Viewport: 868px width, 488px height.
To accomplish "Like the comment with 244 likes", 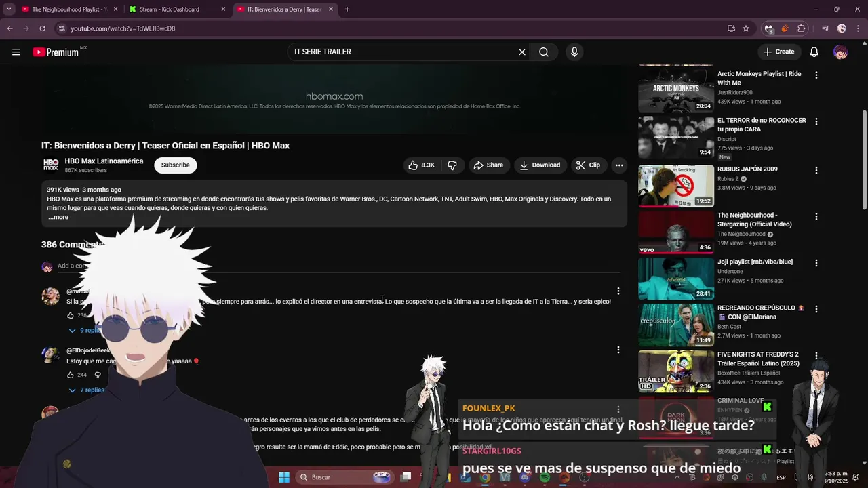I will point(70,375).
